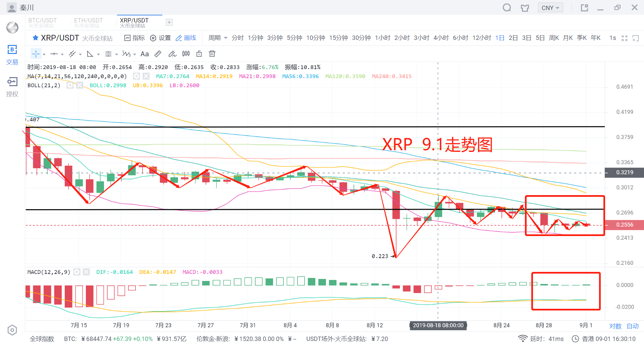
Task: Open the 交易 trading sidebar section
Action: point(12,55)
